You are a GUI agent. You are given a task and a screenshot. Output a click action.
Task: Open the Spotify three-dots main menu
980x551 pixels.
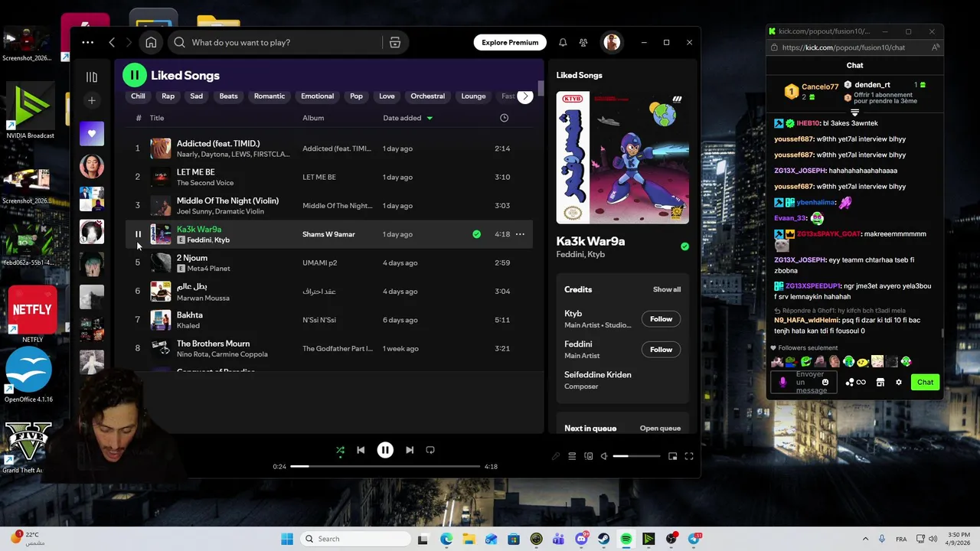click(x=88, y=43)
